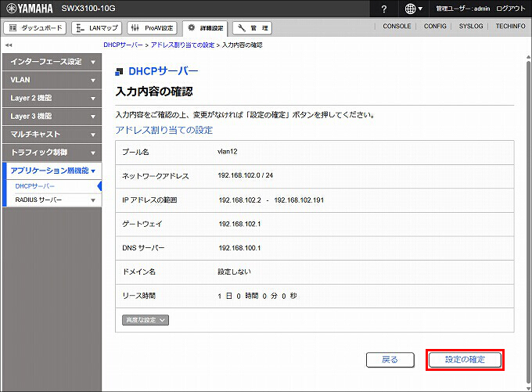Click the 管理ユーザー: admin label
The height and width of the screenshot is (392, 532).
tap(463, 9)
